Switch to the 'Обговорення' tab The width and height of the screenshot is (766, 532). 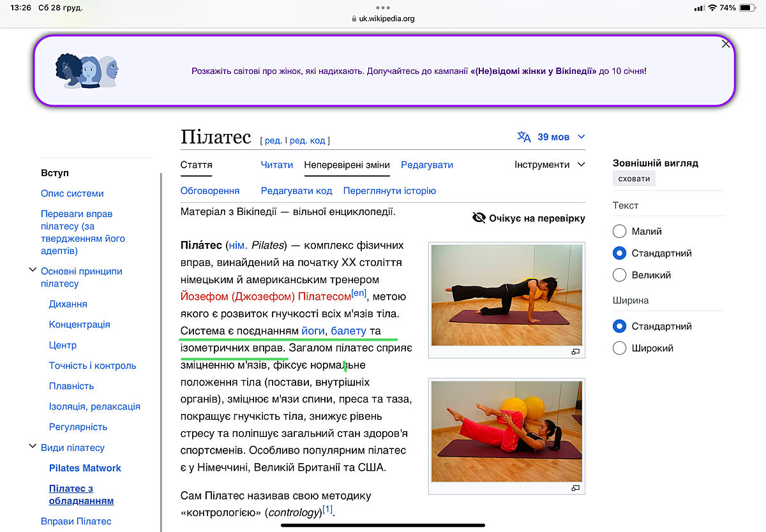coord(210,191)
